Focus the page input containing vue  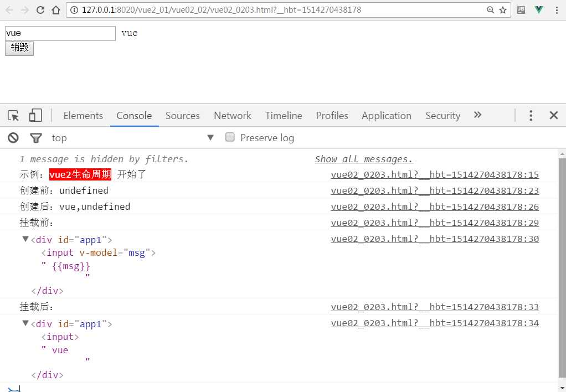tap(60, 33)
